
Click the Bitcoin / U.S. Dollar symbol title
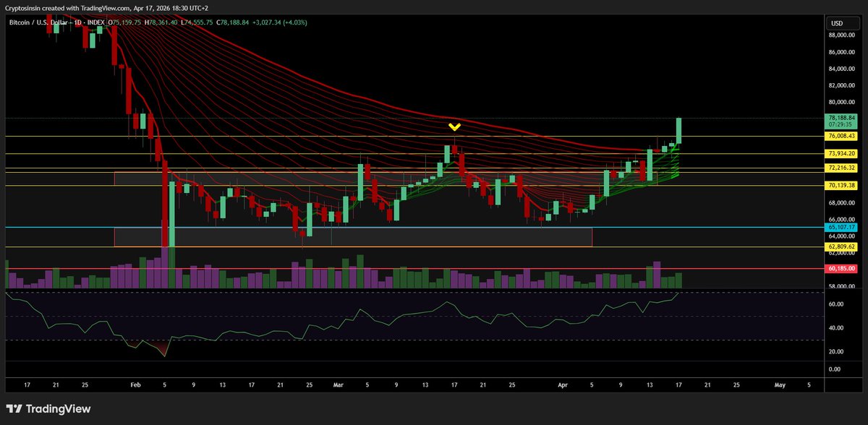coord(41,23)
